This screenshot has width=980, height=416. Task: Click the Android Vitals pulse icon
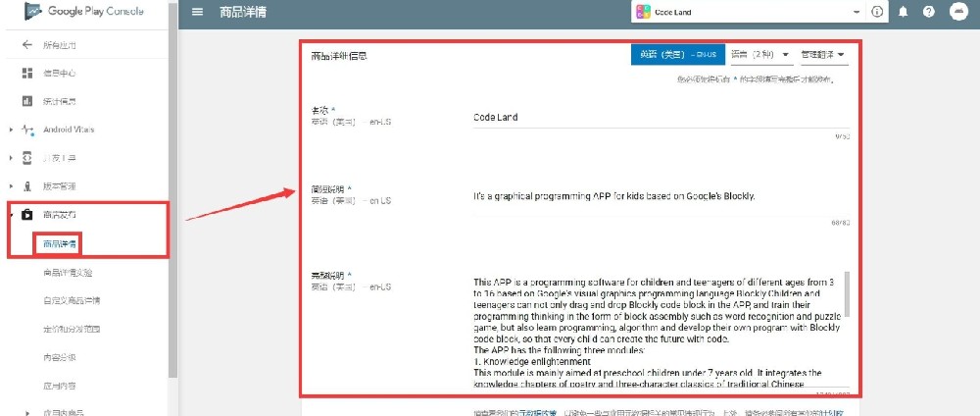point(26,130)
